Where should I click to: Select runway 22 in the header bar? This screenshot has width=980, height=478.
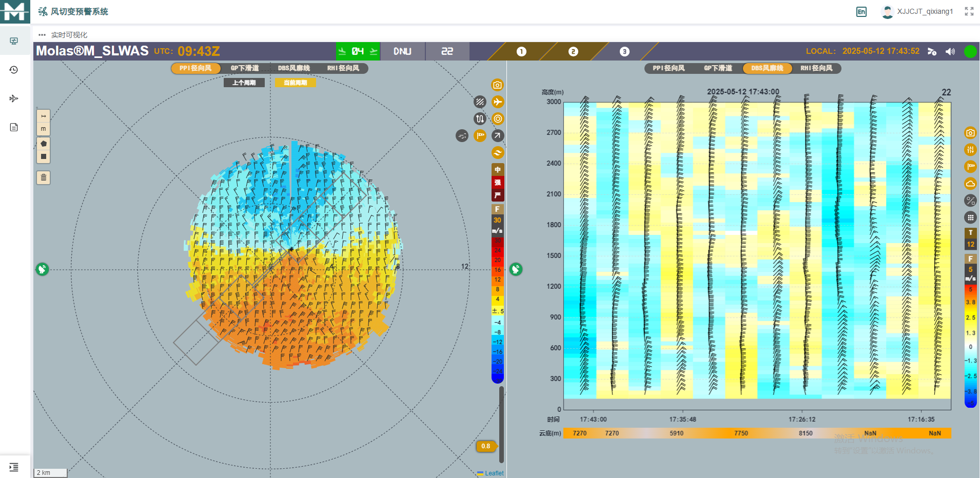447,51
